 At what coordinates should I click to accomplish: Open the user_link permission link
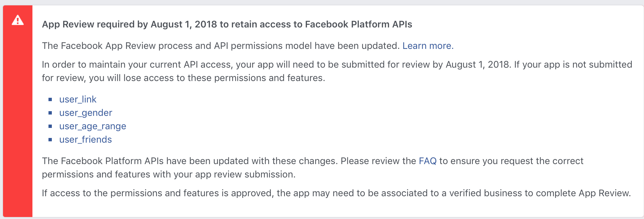(78, 99)
